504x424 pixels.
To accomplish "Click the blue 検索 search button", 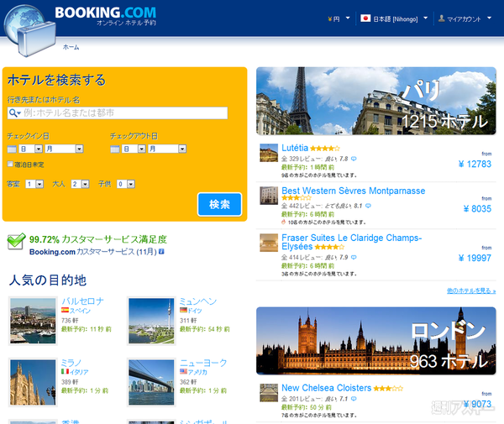I will 219,204.
